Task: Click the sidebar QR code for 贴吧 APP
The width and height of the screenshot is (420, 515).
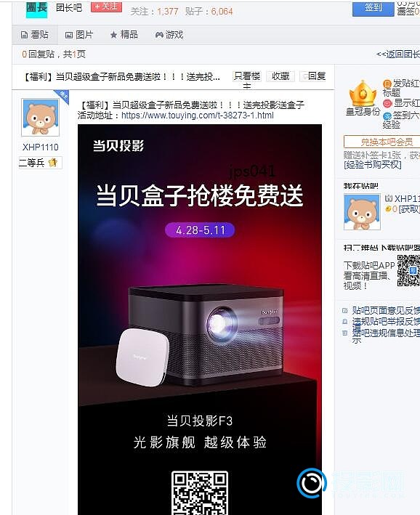Action: point(408,270)
